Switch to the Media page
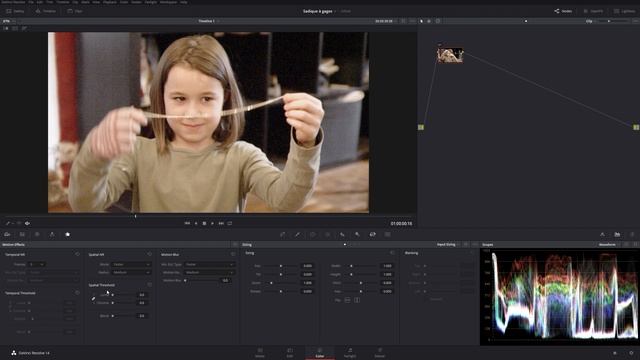The height and width of the screenshot is (360, 640). point(260,353)
